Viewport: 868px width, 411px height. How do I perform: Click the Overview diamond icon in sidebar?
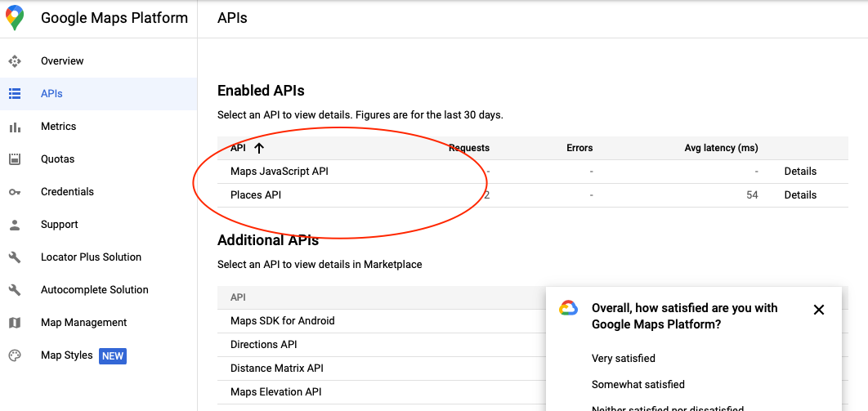tap(15, 60)
